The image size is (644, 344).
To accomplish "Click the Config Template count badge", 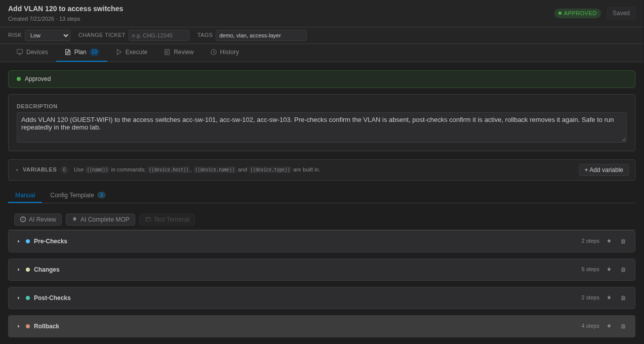I will pyautogui.click(x=101, y=195).
